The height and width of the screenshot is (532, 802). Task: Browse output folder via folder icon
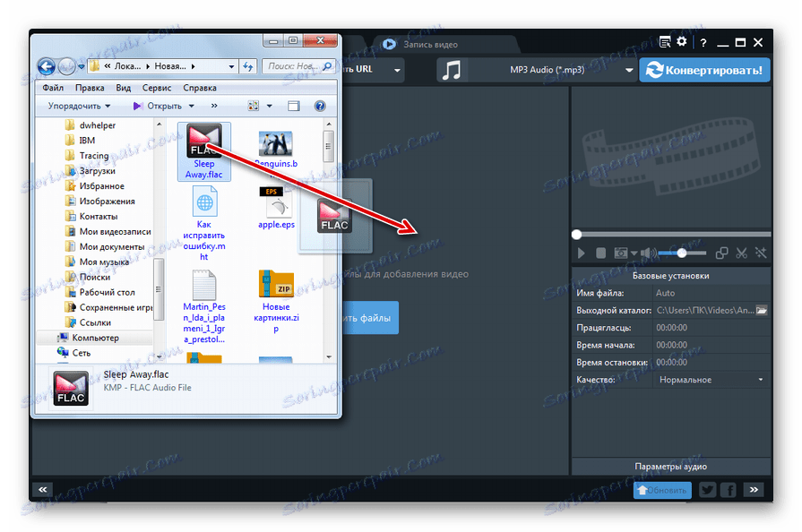click(x=762, y=310)
